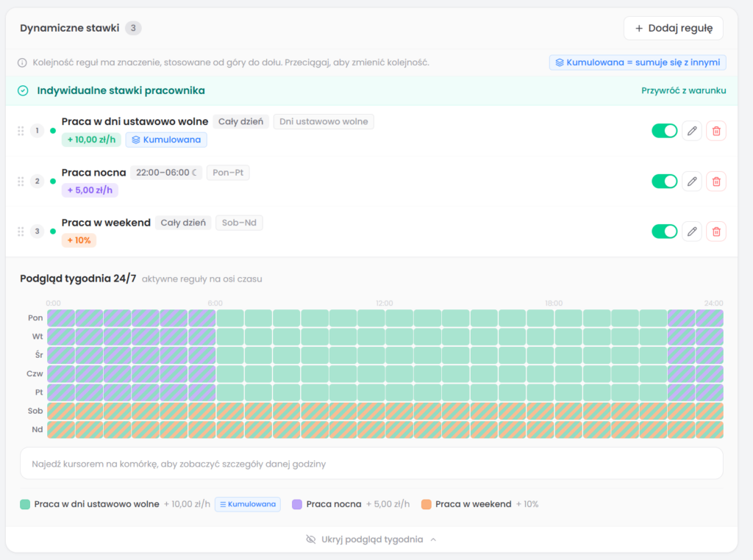The image size is (753, 560).
Task: Edit the Praca w weekend rule
Action: (x=692, y=231)
